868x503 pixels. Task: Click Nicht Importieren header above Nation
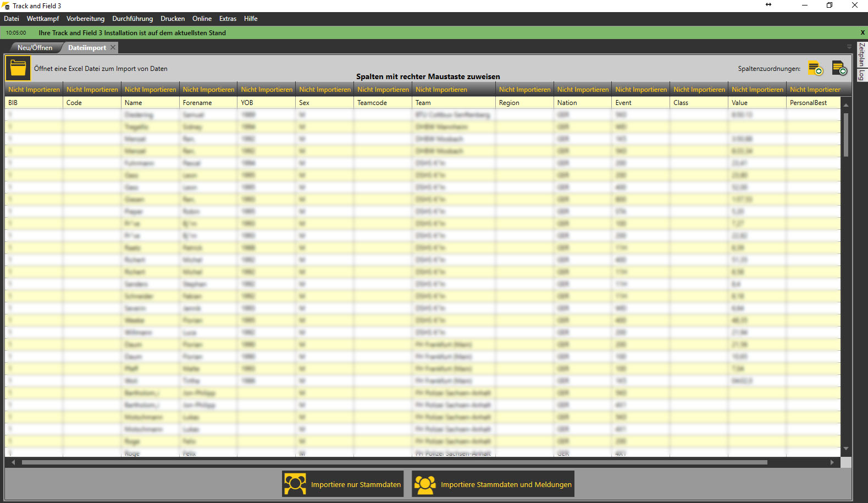point(583,89)
